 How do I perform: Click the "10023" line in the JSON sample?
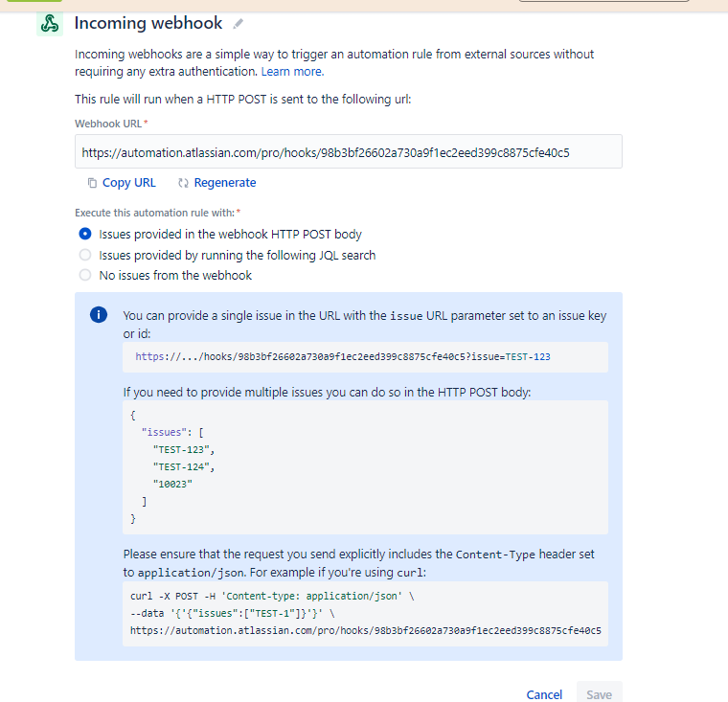coord(172,484)
